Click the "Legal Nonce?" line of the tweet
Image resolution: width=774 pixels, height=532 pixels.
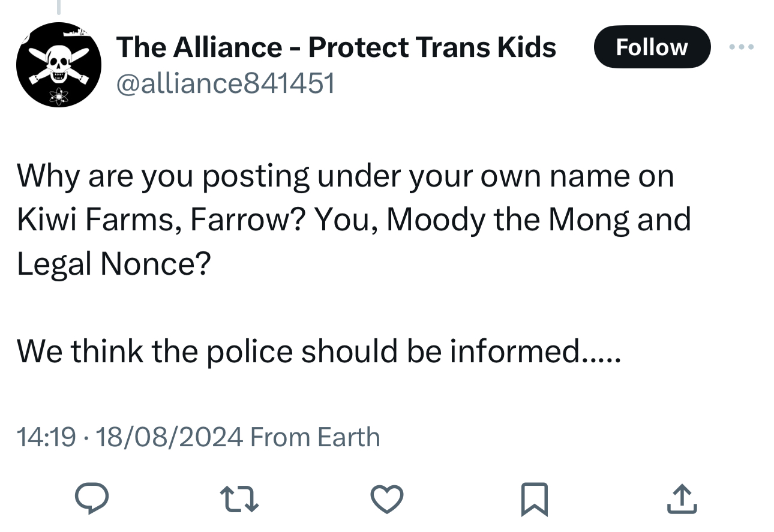tap(114, 263)
